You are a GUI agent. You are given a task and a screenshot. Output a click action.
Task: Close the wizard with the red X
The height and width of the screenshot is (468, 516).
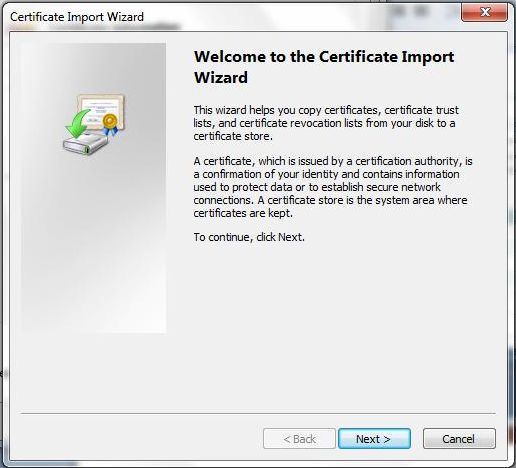point(485,12)
